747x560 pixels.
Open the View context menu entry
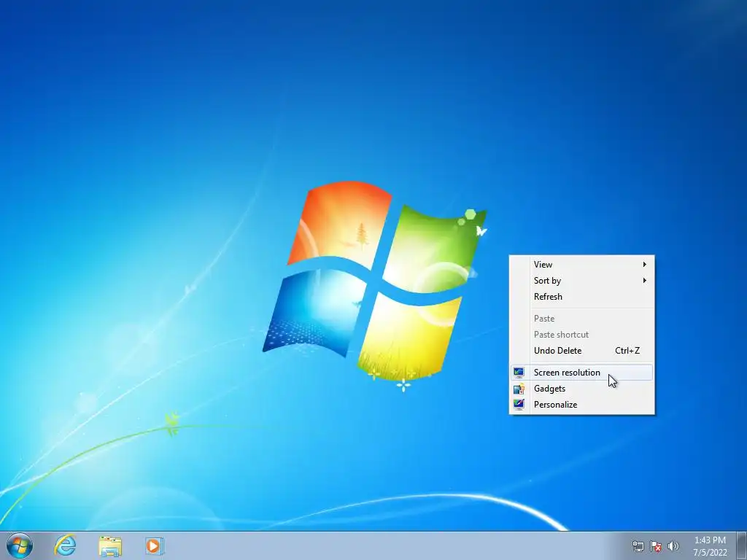pos(581,264)
